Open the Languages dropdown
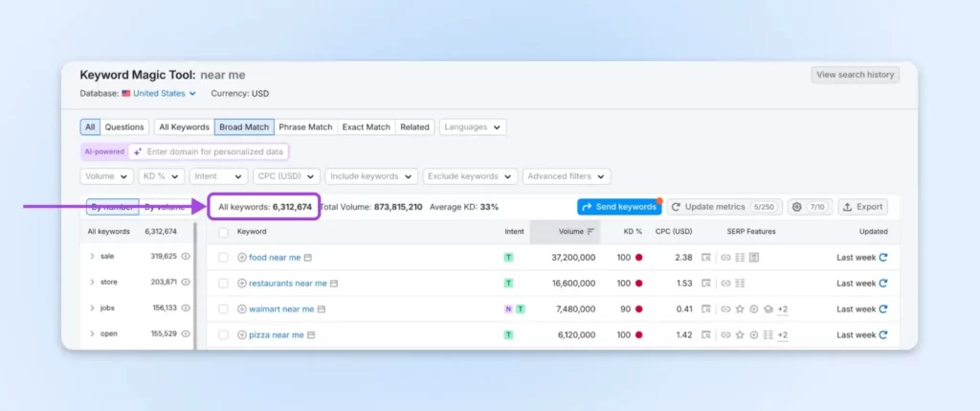This screenshot has width=980, height=411. (x=473, y=127)
